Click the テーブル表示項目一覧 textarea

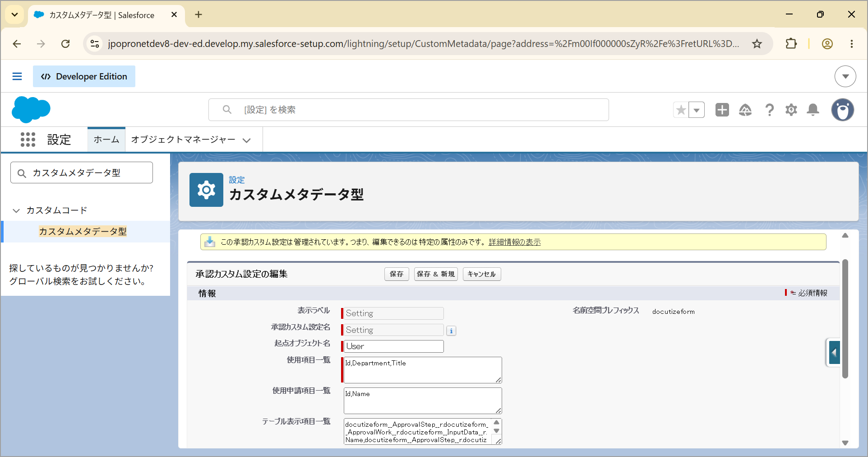[423, 432]
